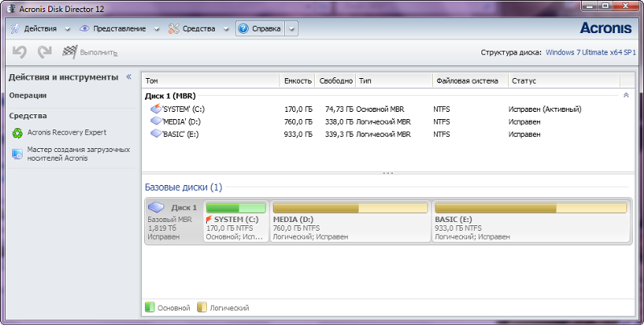Click the Операции section heading

coord(28,95)
